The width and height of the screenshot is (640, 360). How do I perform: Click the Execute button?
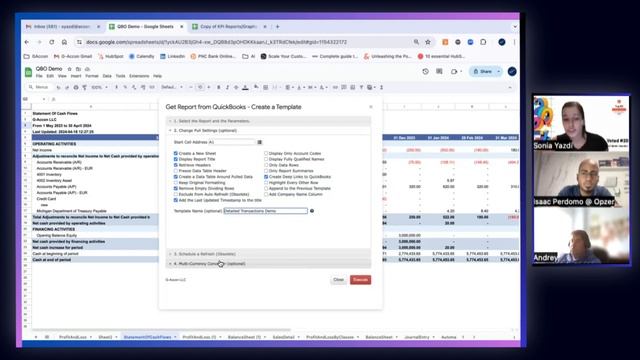(x=360, y=280)
